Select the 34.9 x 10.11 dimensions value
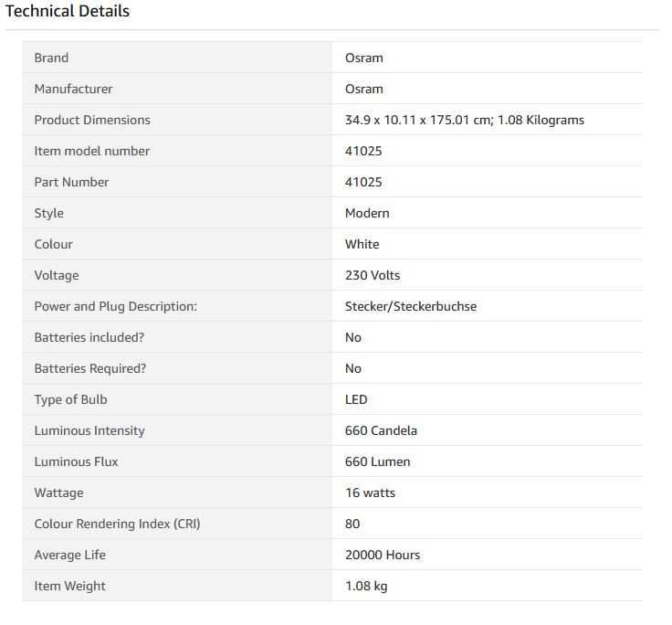This screenshot has width=672, height=625. [x=464, y=120]
